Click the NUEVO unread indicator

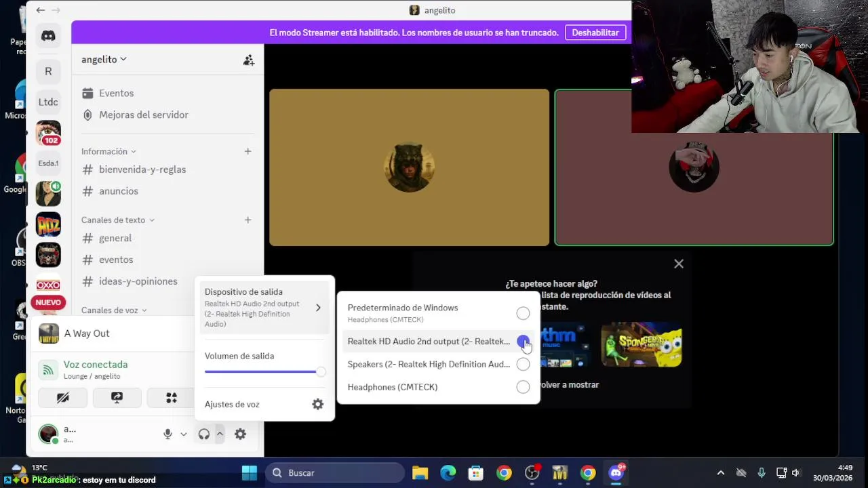48,302
